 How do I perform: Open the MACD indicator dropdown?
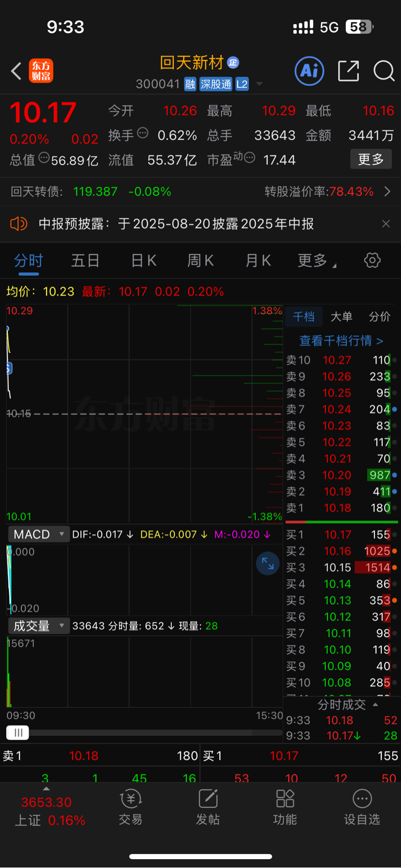(x=38, y=534)
